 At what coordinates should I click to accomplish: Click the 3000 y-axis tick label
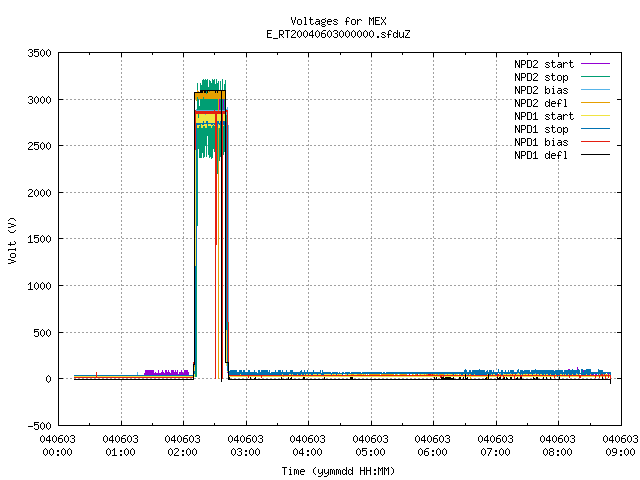(x=39, y=100)
